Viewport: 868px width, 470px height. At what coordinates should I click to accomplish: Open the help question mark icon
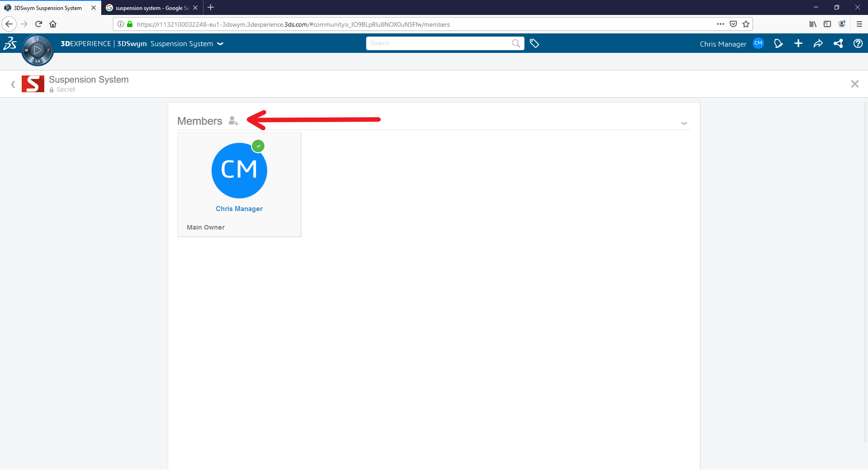(x=858, y=43)
